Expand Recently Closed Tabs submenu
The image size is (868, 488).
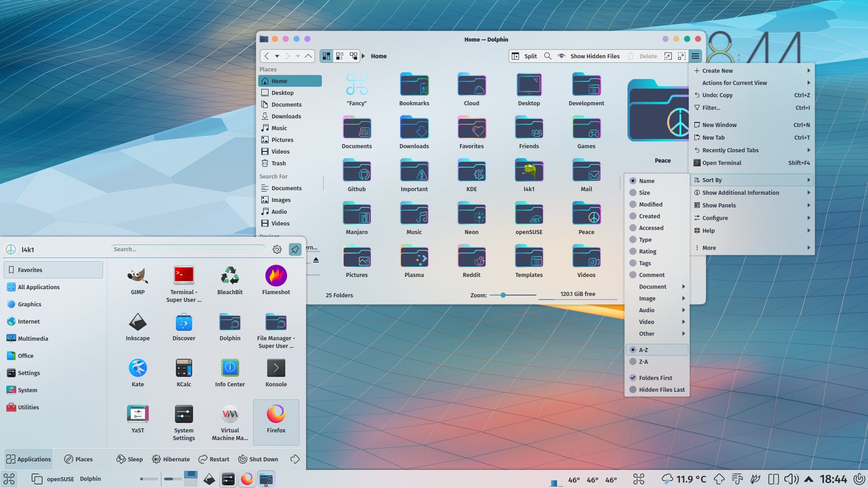[752, 150]
